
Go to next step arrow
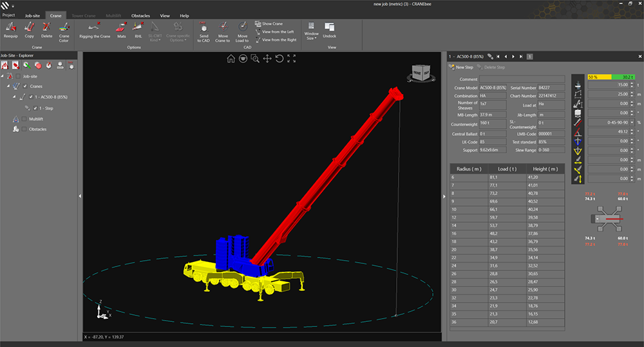(513, 57)
